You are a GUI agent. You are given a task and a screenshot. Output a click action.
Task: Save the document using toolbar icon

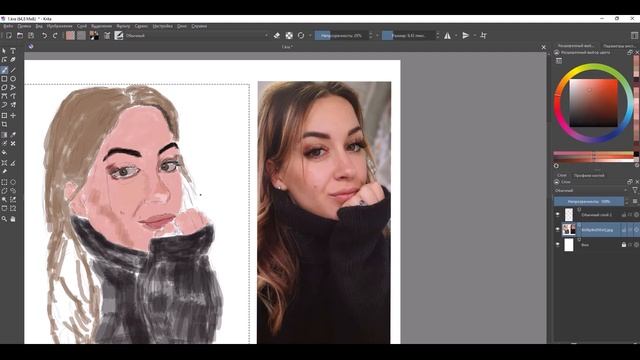pos(31,36)
